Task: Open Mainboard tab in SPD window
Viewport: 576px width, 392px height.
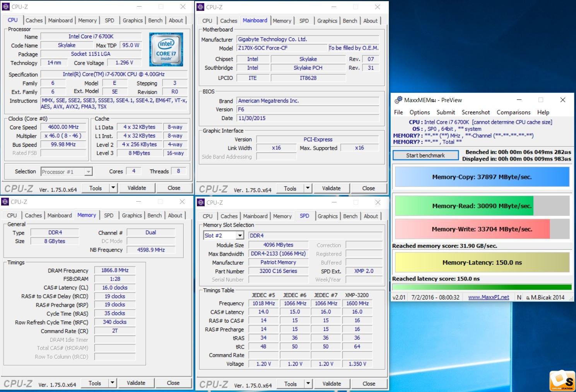Action: (x=255, y=216)
